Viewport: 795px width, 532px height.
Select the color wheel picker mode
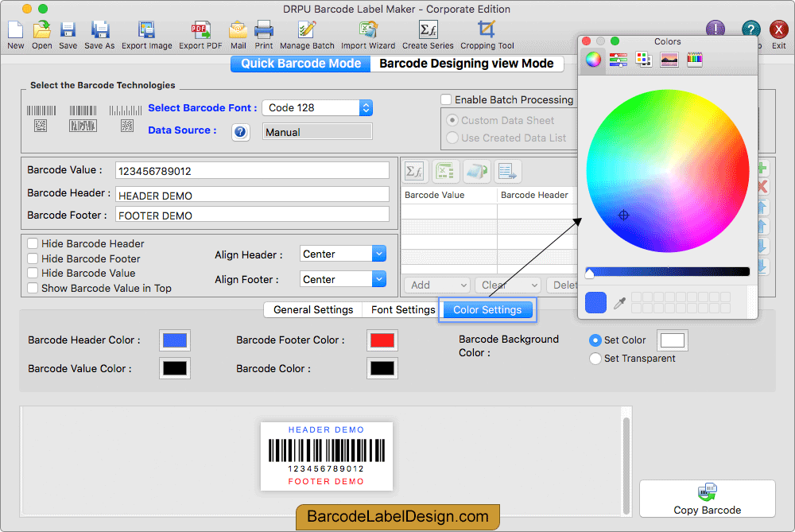click(593, 60)
